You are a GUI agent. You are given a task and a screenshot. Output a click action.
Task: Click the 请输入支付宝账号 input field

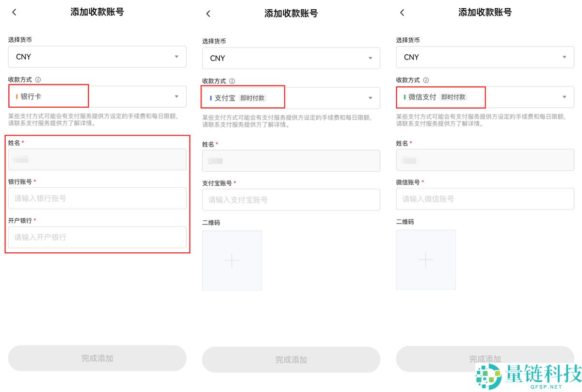point(291,199)
